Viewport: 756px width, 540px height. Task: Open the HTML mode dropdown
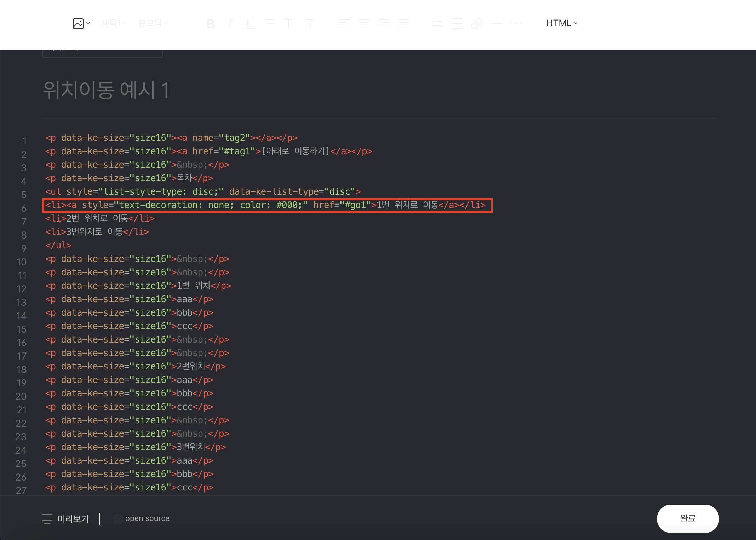562,23
